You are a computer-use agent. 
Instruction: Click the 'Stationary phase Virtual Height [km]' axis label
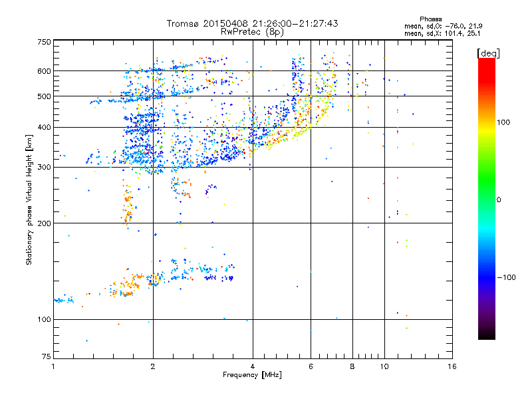(x=29, y=199)
